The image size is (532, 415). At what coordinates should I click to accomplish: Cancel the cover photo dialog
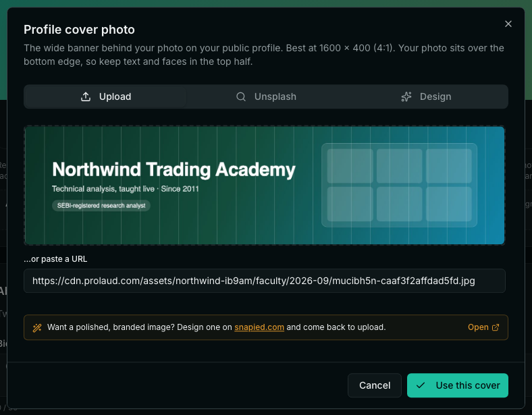(x=375, y=385)
